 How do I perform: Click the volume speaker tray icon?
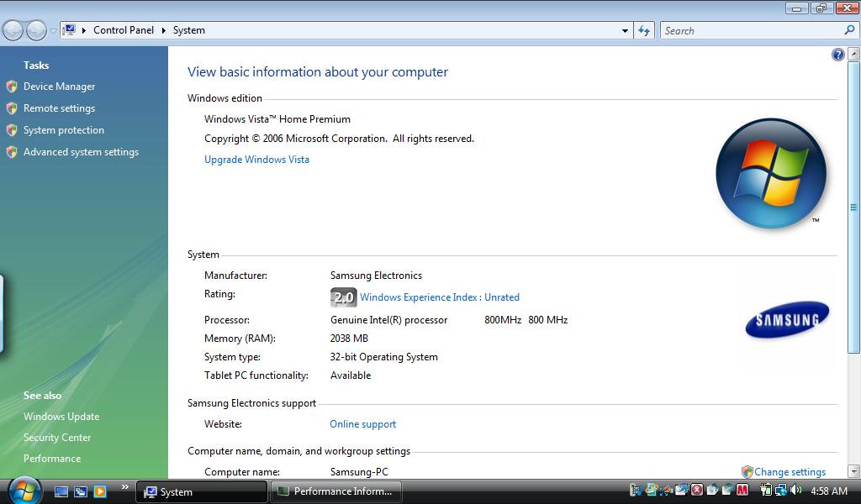pos(795,490)
